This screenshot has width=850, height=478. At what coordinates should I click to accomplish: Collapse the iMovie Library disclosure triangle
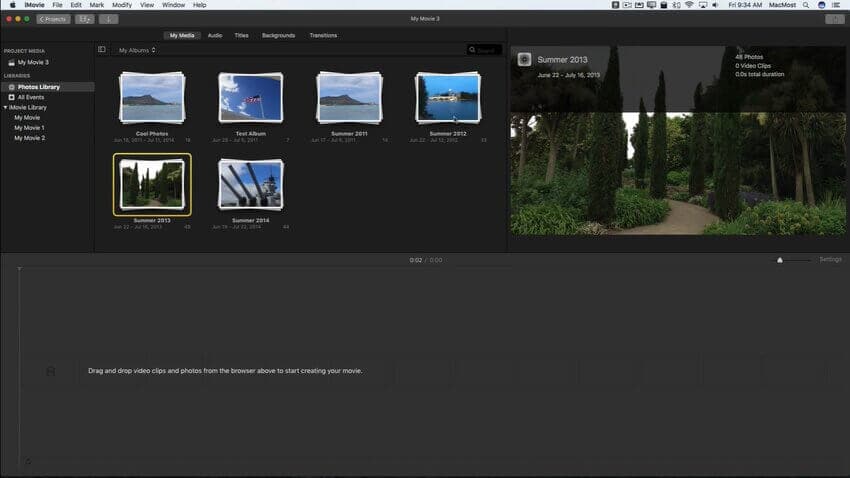(5, 107)
